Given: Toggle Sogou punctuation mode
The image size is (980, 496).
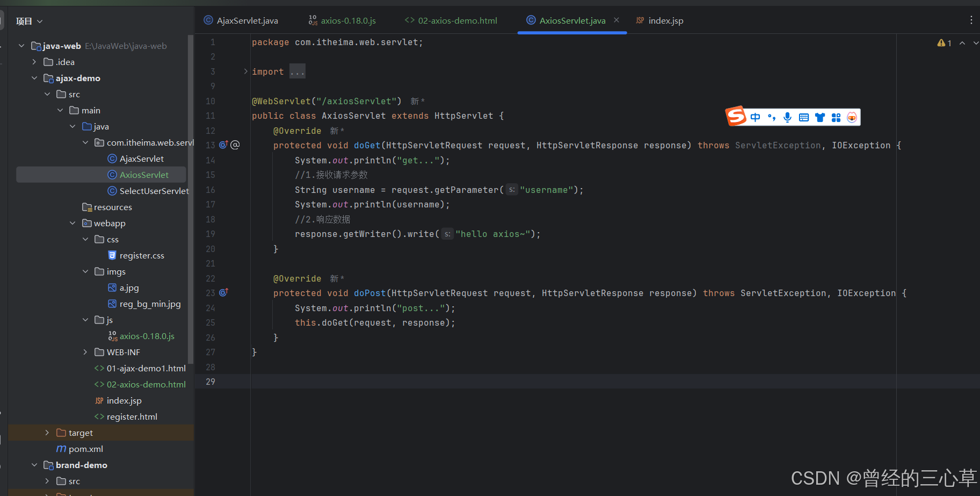Looking at the screenshot, I should [x=772, y=117].
